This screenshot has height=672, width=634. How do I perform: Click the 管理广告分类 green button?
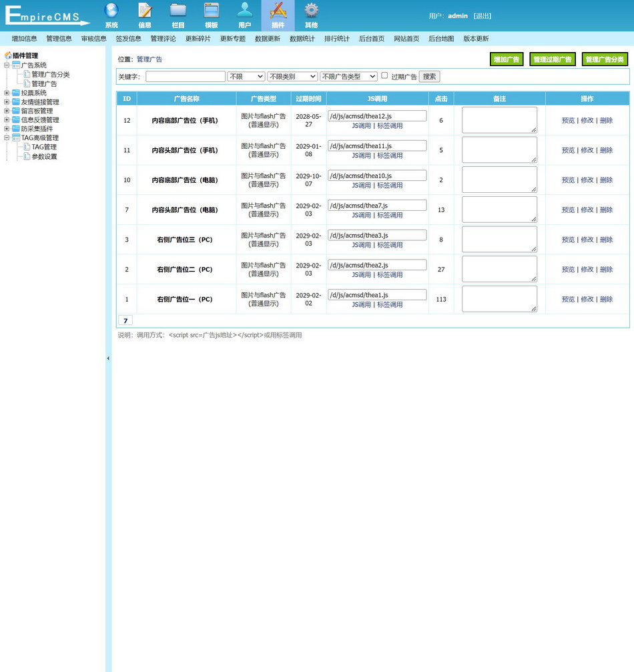605,59
